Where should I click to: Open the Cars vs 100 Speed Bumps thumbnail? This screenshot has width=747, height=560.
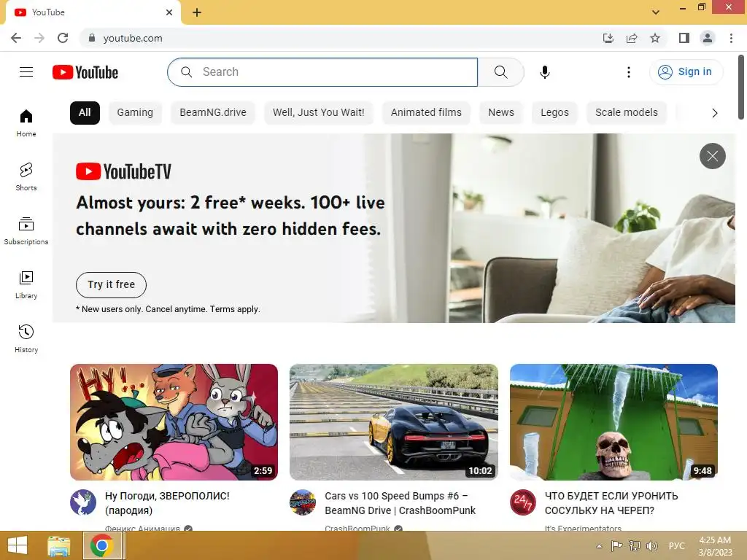coord(393,422)
